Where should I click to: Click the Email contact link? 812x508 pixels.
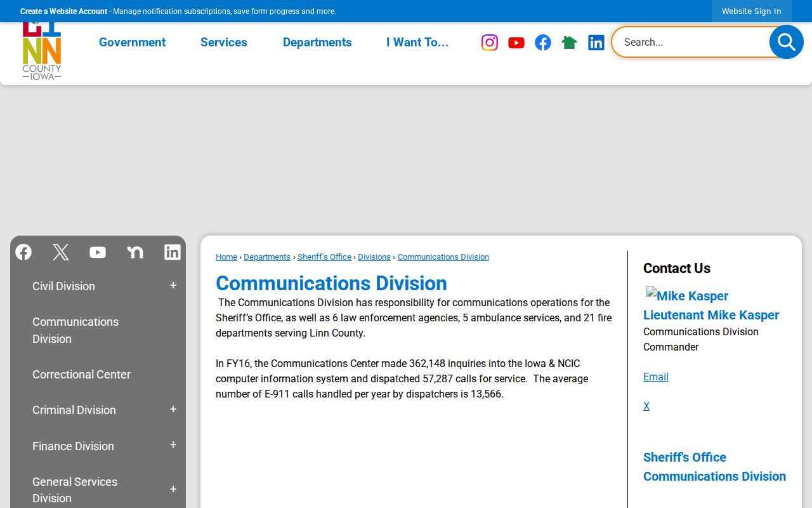(x=656, y=377)
